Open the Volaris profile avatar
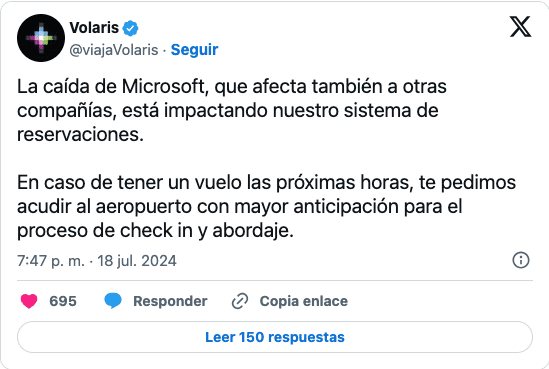The height and width of the screenshot is (369, 549). point(41,38)
